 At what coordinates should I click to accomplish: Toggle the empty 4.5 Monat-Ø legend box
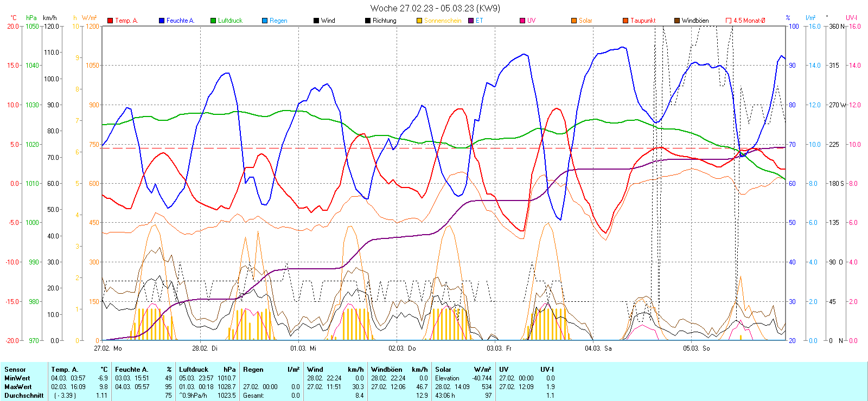pyautogui.click(x=729, y=21)
